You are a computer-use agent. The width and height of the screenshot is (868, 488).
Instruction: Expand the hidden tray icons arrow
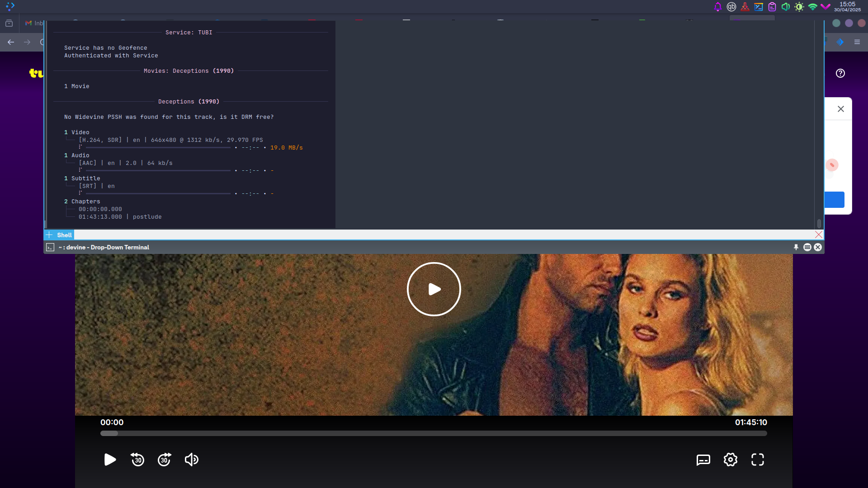[826, 7]
